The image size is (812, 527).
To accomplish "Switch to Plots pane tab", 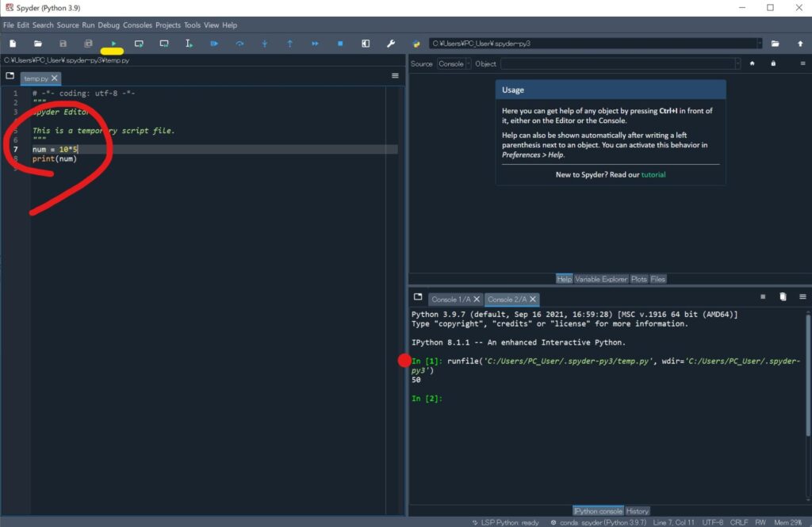I will coord(638,279).
